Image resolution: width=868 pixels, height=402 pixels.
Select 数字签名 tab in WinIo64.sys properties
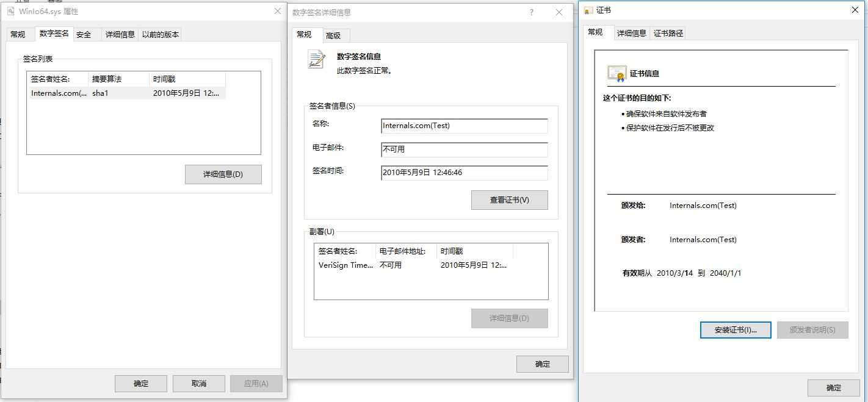click(54, 34)
